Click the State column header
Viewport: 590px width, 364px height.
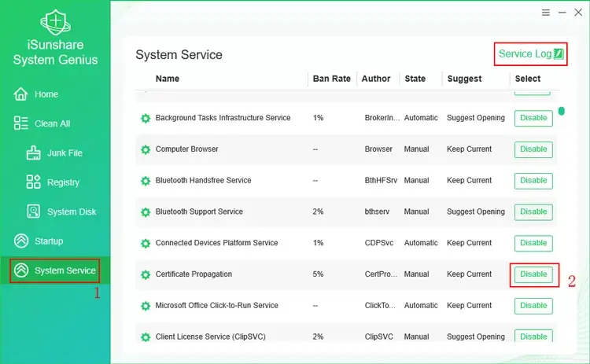[415, 79]
